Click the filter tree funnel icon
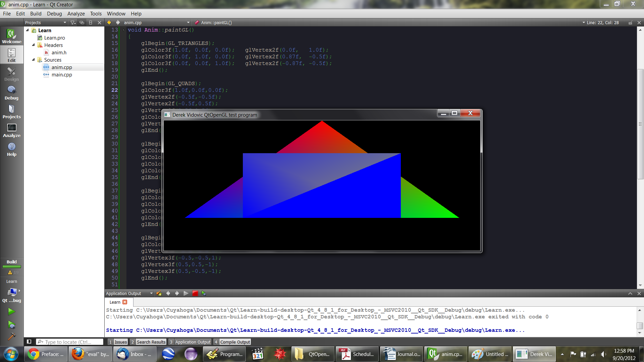 point(73,22)
